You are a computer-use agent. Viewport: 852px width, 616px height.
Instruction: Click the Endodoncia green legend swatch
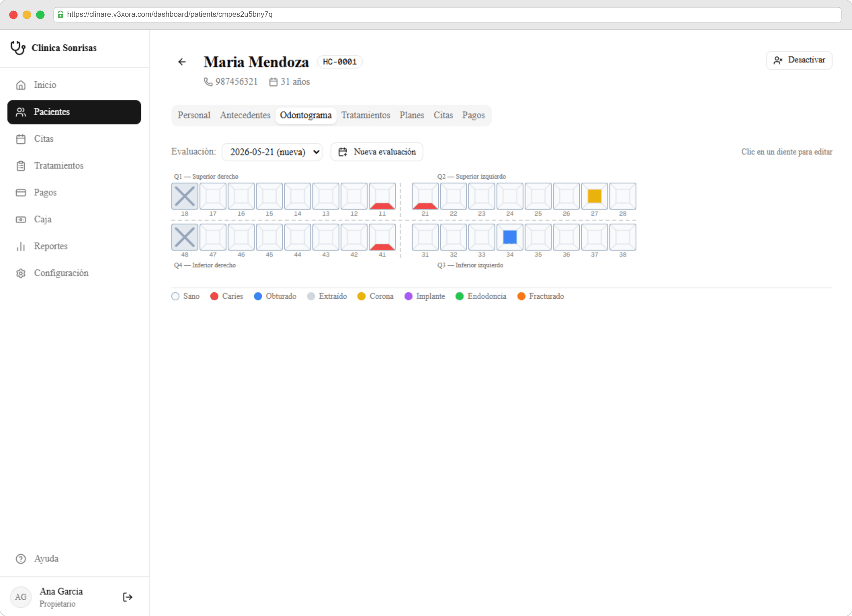pos(459,296)
